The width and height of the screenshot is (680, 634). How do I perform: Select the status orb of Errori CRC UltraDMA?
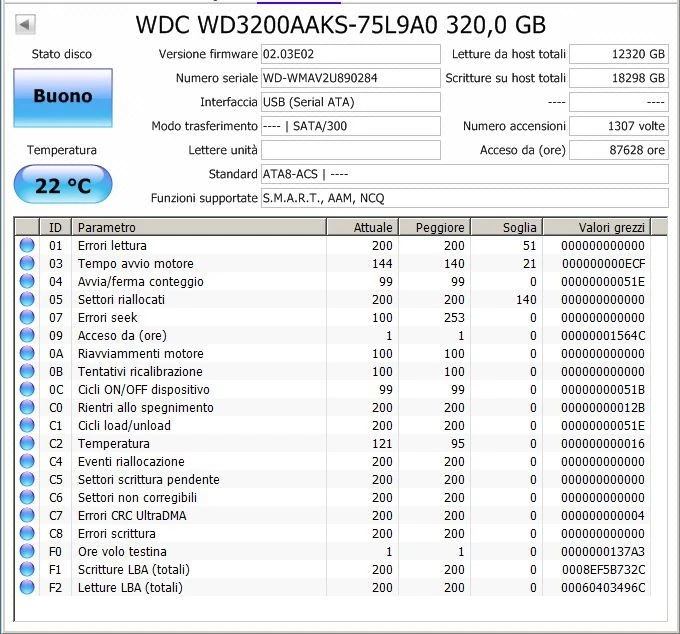click(x=27, y=515)
